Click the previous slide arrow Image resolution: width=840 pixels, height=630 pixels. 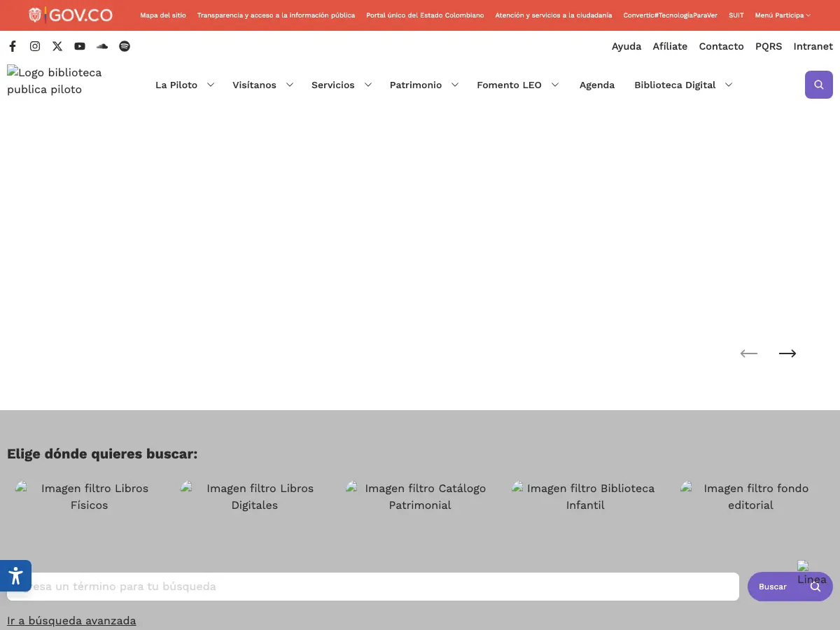pos(749,353)
